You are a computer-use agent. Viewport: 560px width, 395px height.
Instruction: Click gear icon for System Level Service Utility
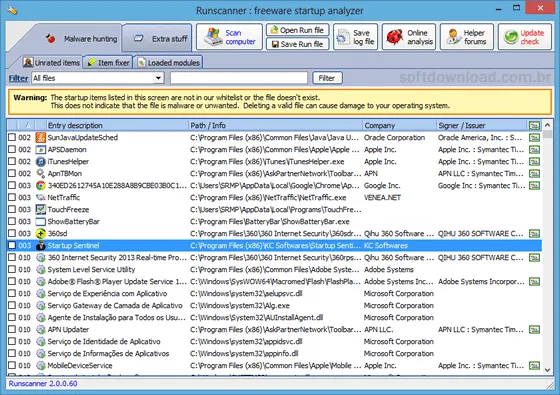pos(41,270)
